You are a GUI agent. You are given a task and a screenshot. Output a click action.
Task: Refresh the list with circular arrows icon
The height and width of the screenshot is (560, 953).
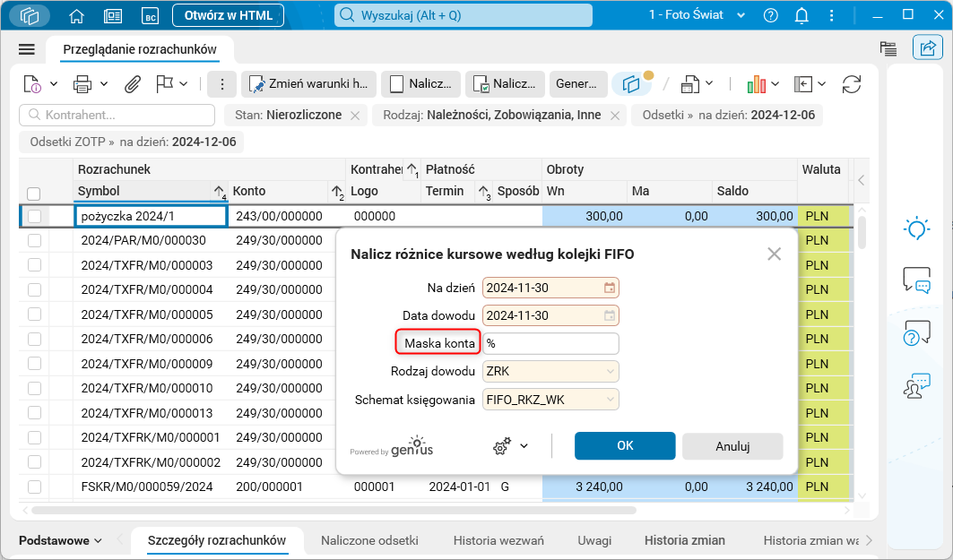[x=852, y=84]
